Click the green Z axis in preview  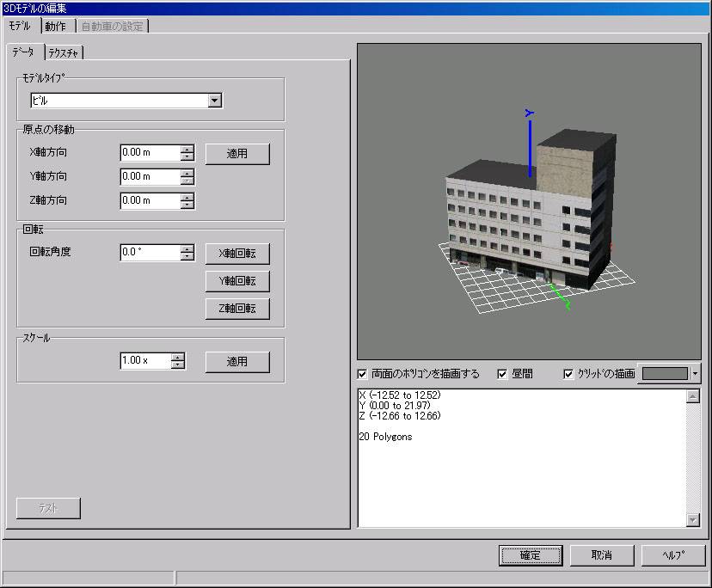[560, 296]
